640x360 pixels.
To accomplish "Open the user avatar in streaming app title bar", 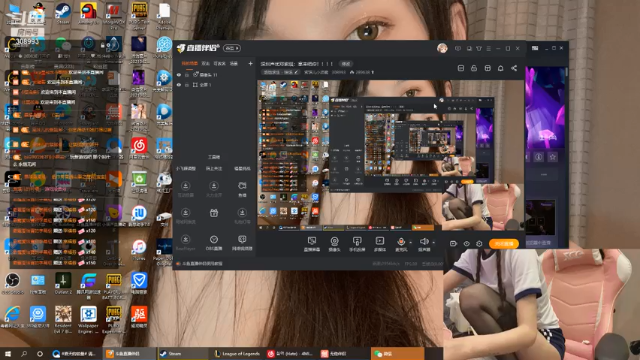I will point(442,48).
